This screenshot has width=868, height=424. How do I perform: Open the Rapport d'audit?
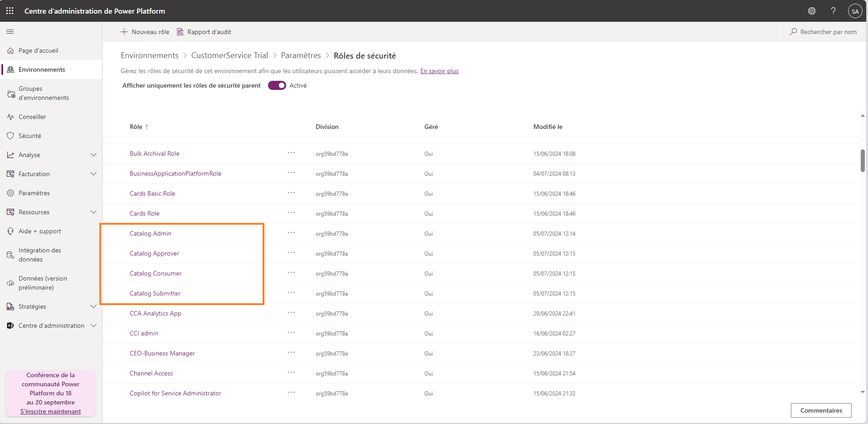pyautogui.click(x=204, y=32)
